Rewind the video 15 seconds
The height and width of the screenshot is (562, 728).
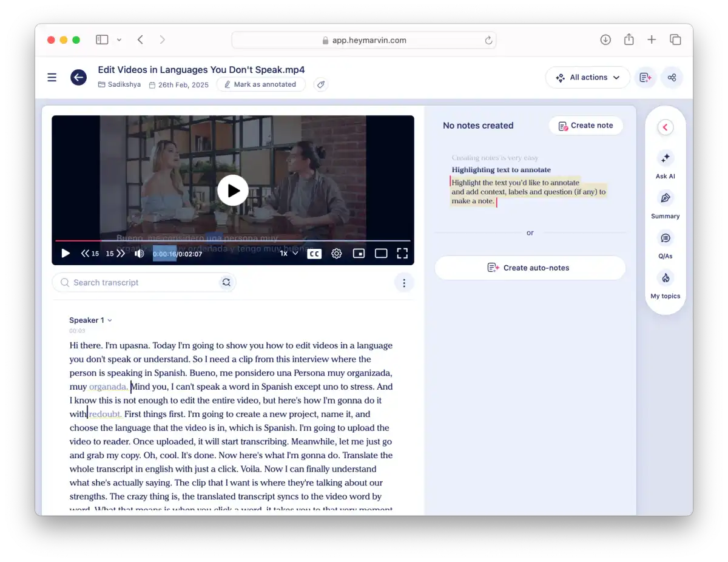coord(90,254)
